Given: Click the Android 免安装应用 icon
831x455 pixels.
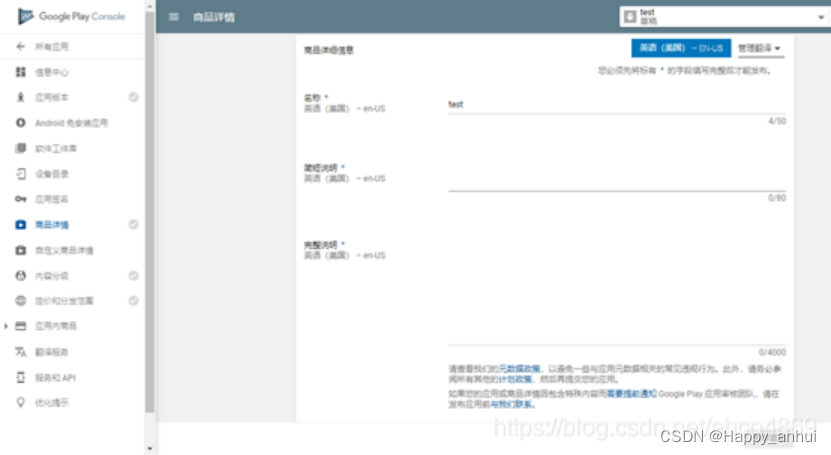Looking at the screenshot, I should click(x=21, y=123).
